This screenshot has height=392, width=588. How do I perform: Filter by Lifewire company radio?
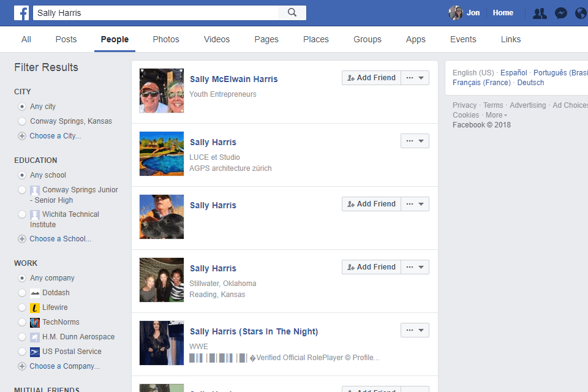(x=22, y=307)
